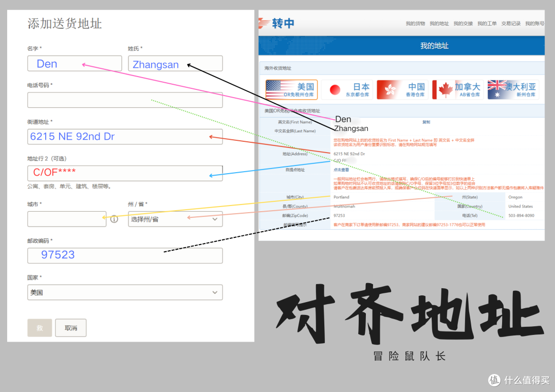Focus the 地址行 2 optional field

(x=125, y=173)
